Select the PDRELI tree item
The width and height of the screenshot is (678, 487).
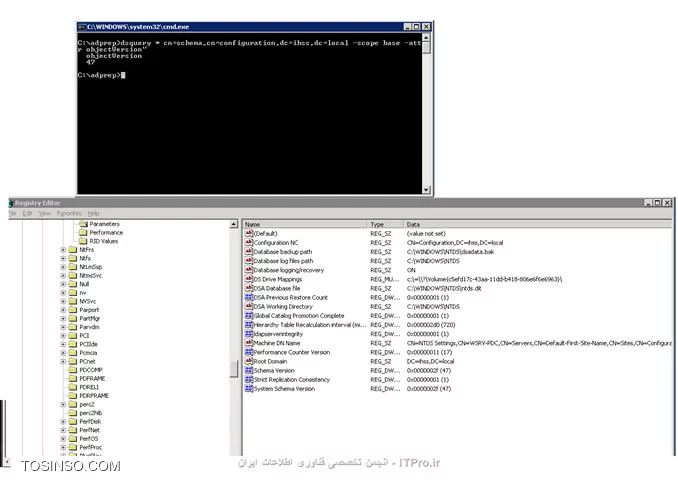tap(89, 387)
